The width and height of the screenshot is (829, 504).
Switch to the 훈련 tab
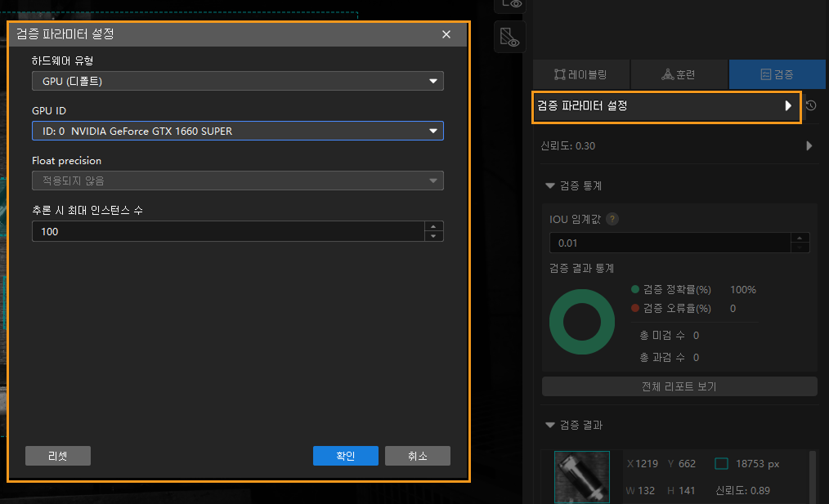click(679, 74)
